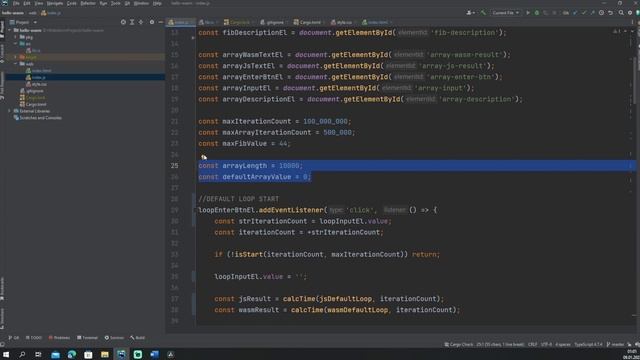
Task: Open File Explorer from taskbar
Action: click(105, 354)
